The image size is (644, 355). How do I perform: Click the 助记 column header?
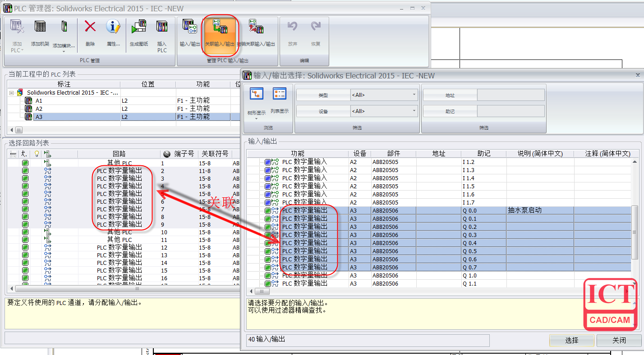click(x=483, y=154)
